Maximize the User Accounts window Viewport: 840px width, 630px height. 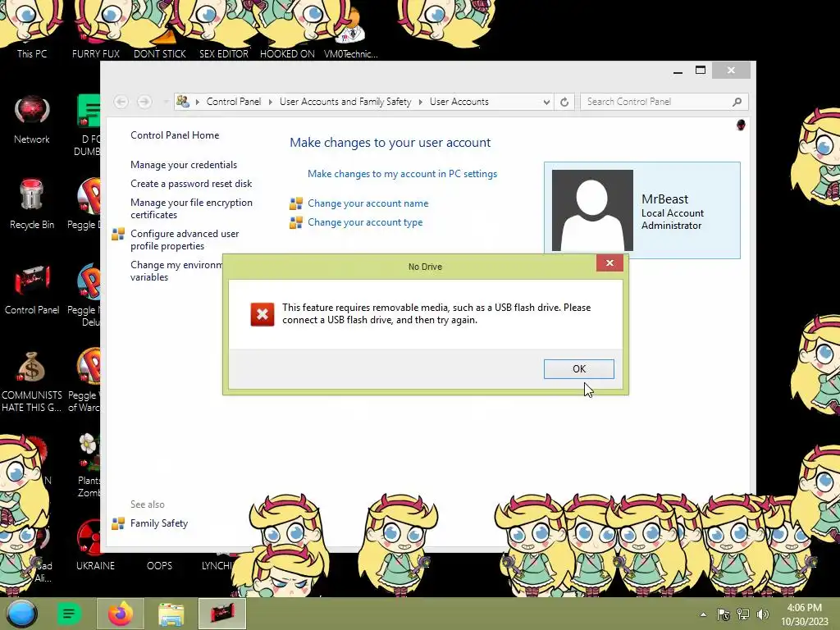[701, 71]
